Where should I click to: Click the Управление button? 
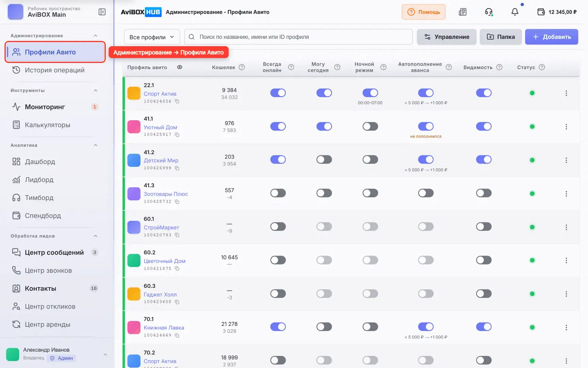[x=447, y=37]
